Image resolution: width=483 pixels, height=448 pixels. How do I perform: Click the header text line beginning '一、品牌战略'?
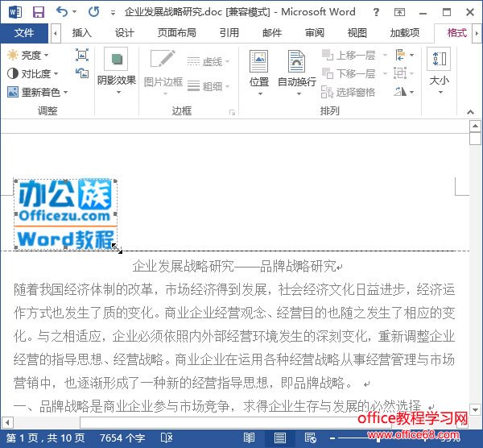(x=217, y=406)
